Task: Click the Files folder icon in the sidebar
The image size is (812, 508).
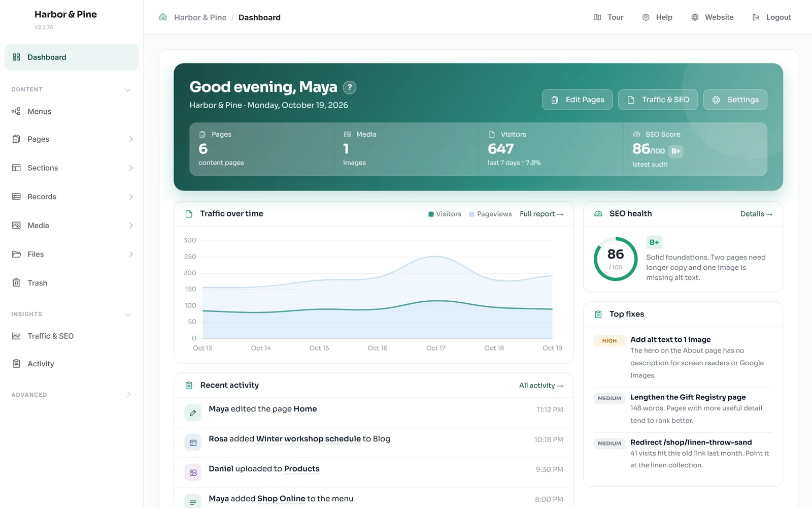Action: tap(16, 254)
